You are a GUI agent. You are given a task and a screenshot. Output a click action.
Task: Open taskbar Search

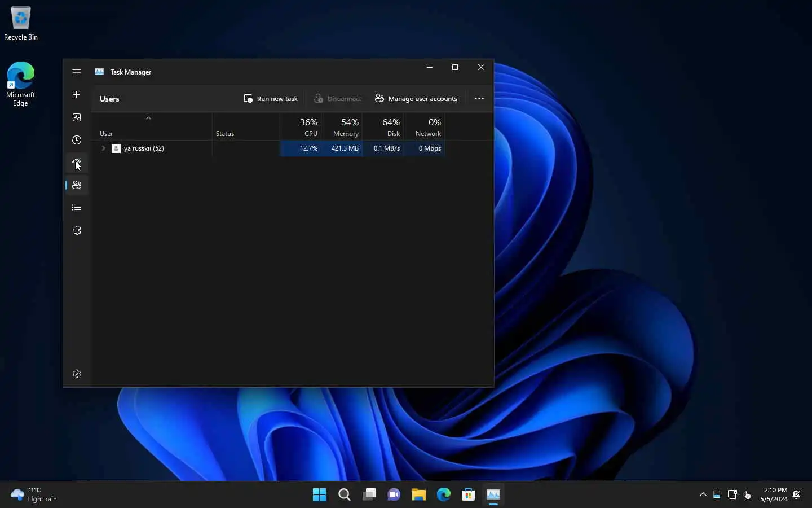pyautogui.click(x=344, y=494)
